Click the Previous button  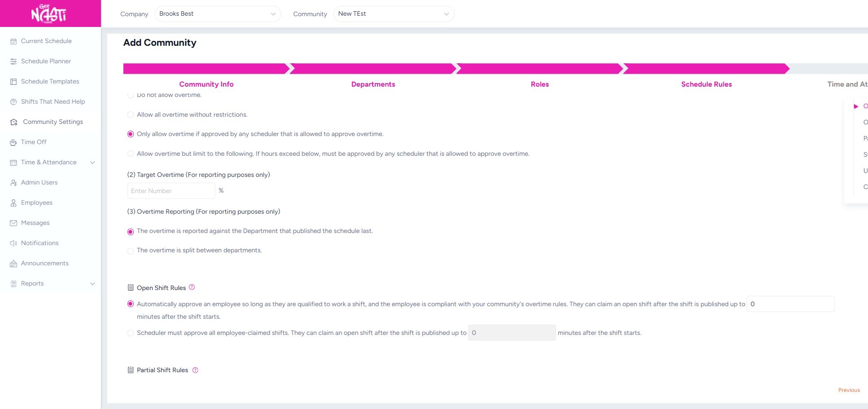click(x=849, y=390)
